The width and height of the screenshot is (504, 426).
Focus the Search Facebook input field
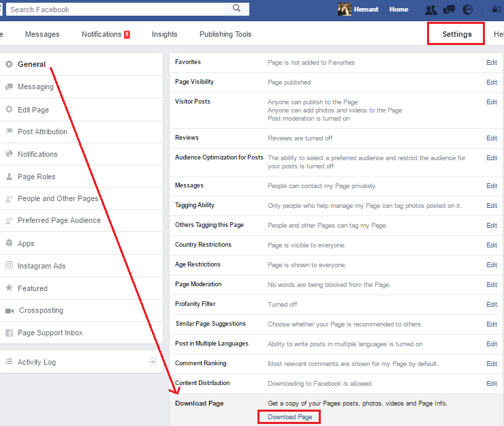tap(116, 10)
